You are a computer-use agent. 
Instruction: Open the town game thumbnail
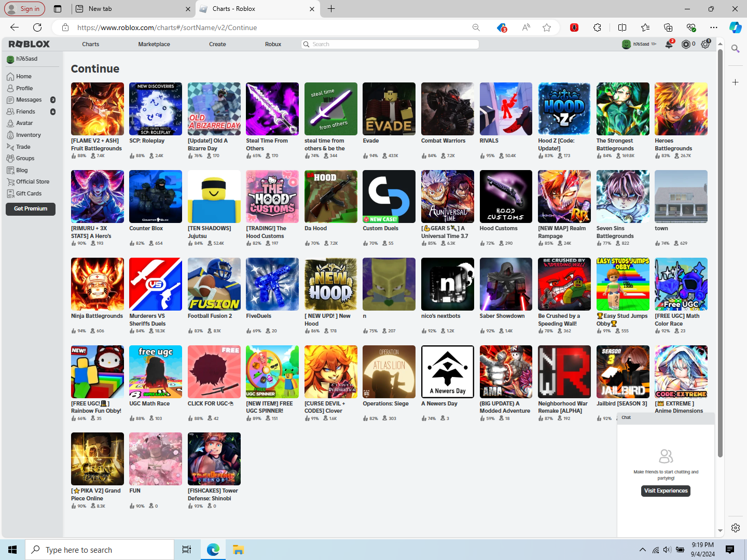(681, 197)
